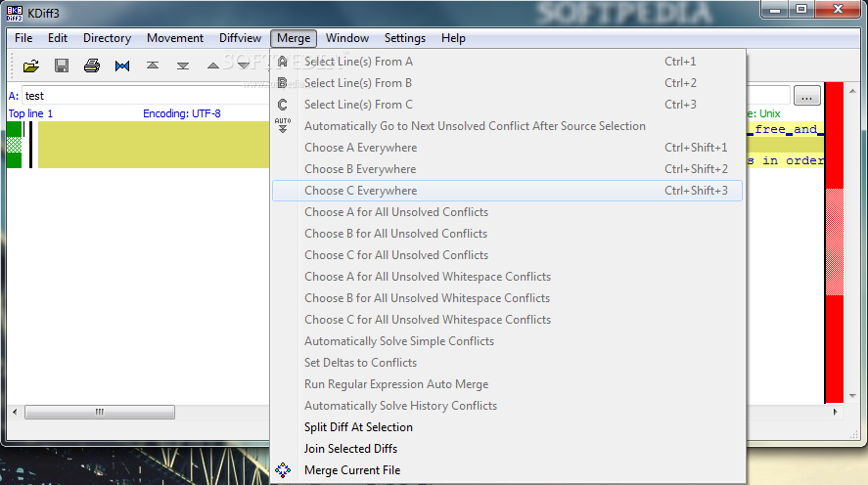Image resolution: width=868 pixels, height=485 pixels.
Task: Click the B icon beside Select Line(s) From B
Action: point(283,83)
